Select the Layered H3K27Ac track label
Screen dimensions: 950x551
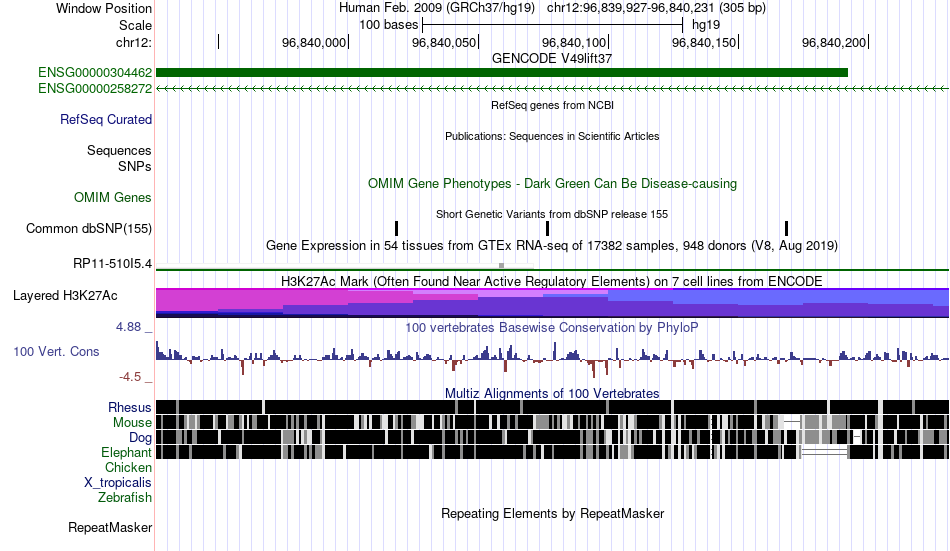coord(65,296)
